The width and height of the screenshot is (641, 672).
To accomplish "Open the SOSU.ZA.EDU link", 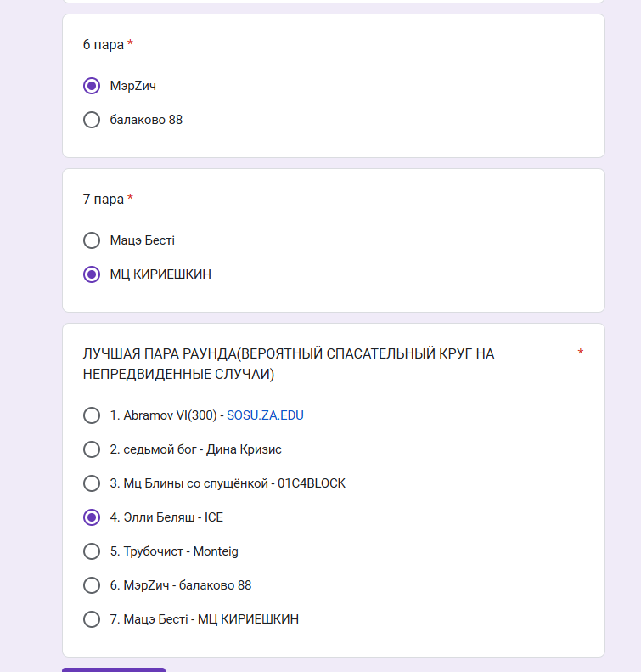I will (x=265, y=415).
